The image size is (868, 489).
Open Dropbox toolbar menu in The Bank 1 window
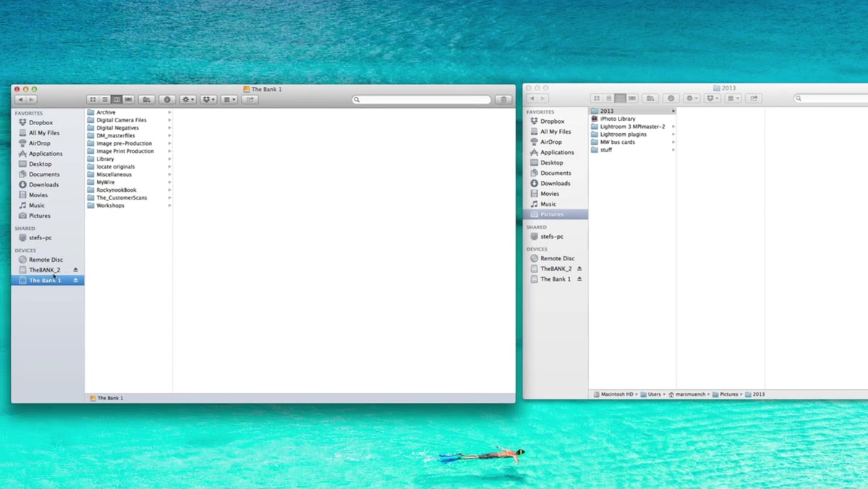pyautogui.click(x=208, y=100)
